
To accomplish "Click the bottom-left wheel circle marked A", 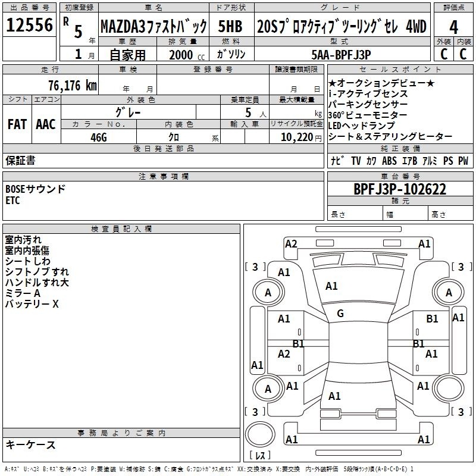I will click(268, 389).
